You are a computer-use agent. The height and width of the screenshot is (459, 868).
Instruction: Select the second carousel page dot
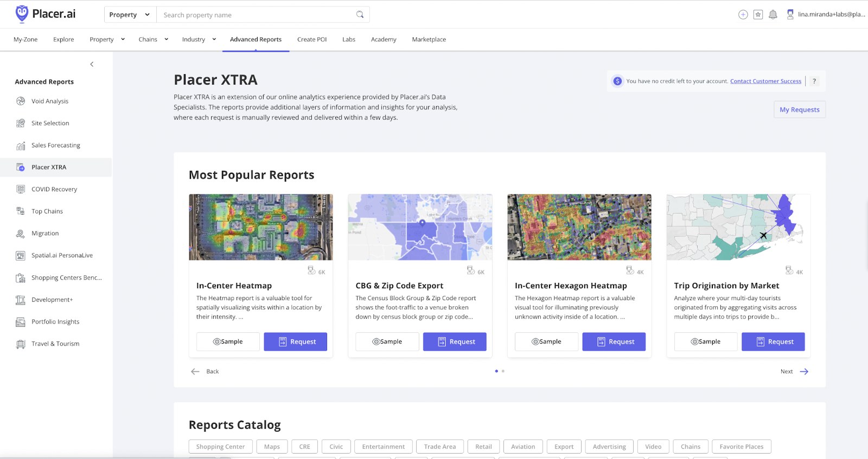point(503,371)
